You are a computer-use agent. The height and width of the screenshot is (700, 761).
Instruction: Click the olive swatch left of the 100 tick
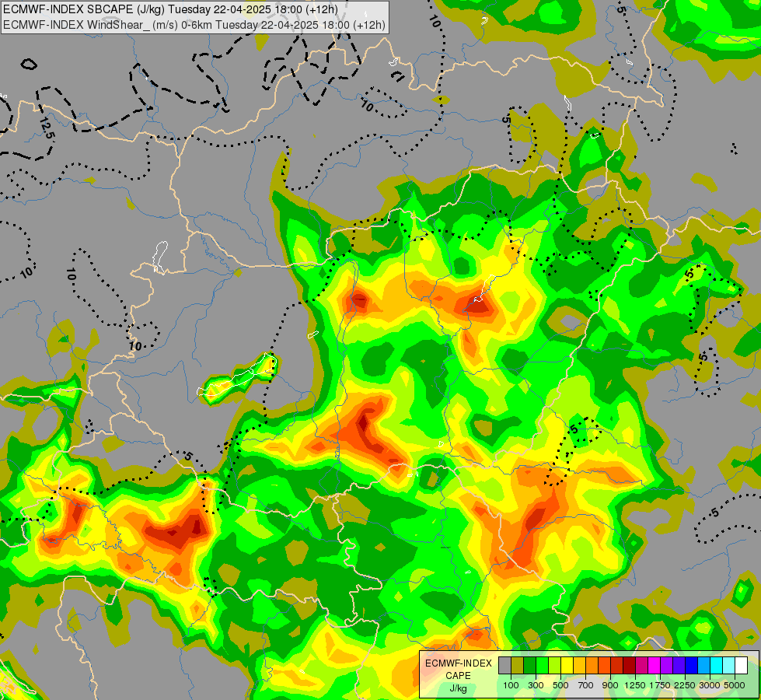518,665
